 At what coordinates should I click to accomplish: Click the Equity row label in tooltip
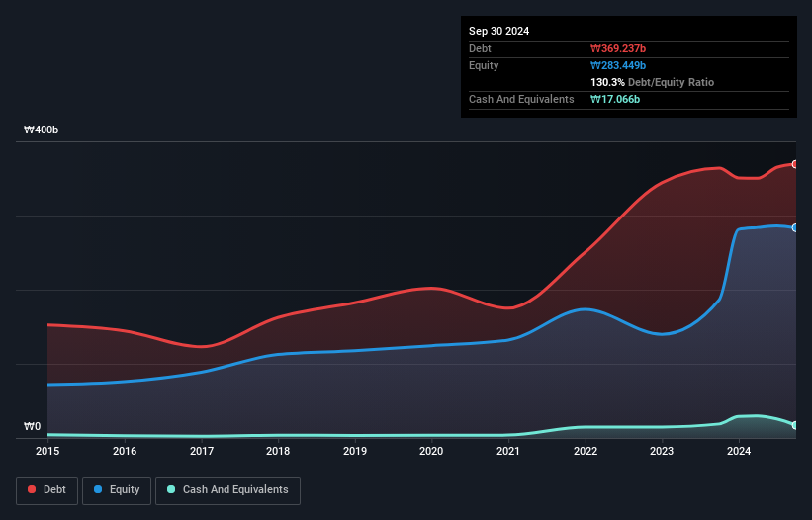click(484, 65)
